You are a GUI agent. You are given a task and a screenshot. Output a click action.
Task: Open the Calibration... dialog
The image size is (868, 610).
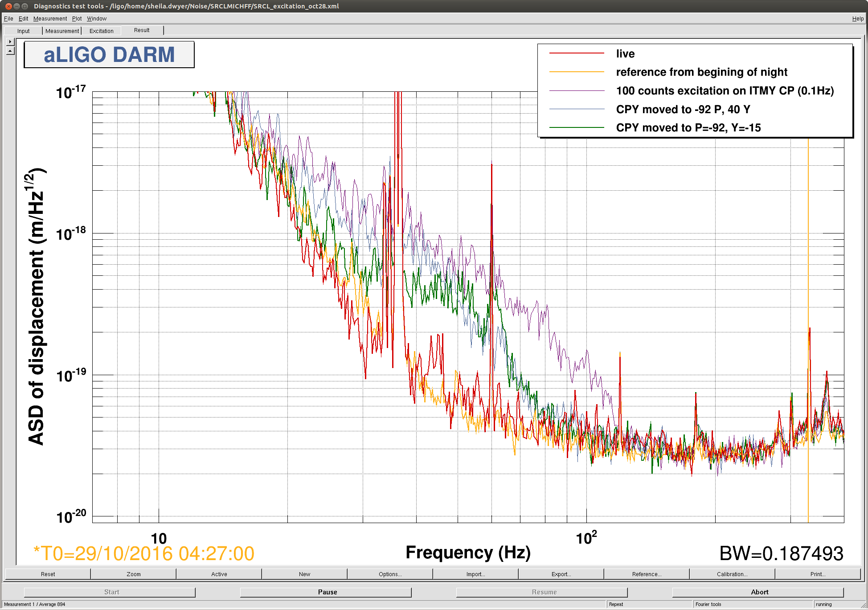732,574
